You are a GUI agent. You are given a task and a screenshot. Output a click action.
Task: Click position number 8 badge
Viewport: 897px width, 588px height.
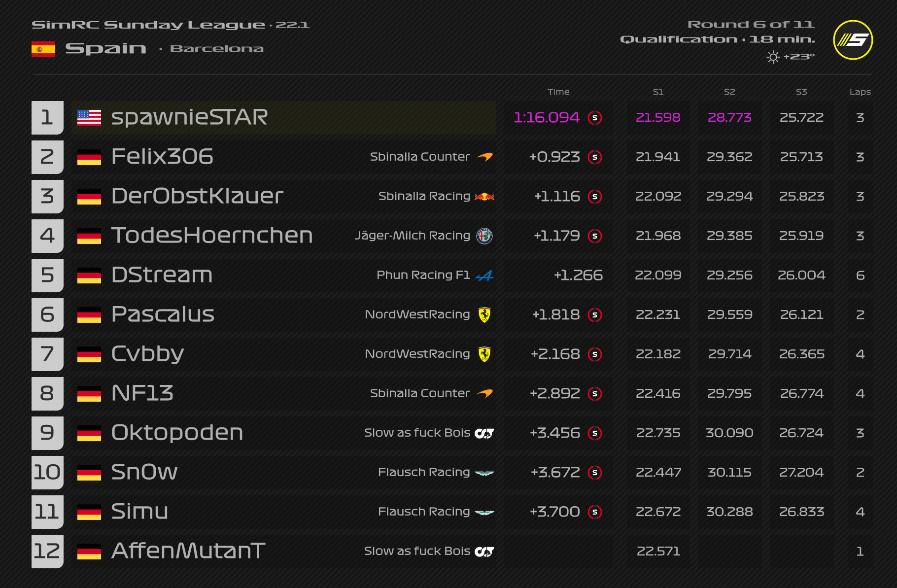click(47, 393)
